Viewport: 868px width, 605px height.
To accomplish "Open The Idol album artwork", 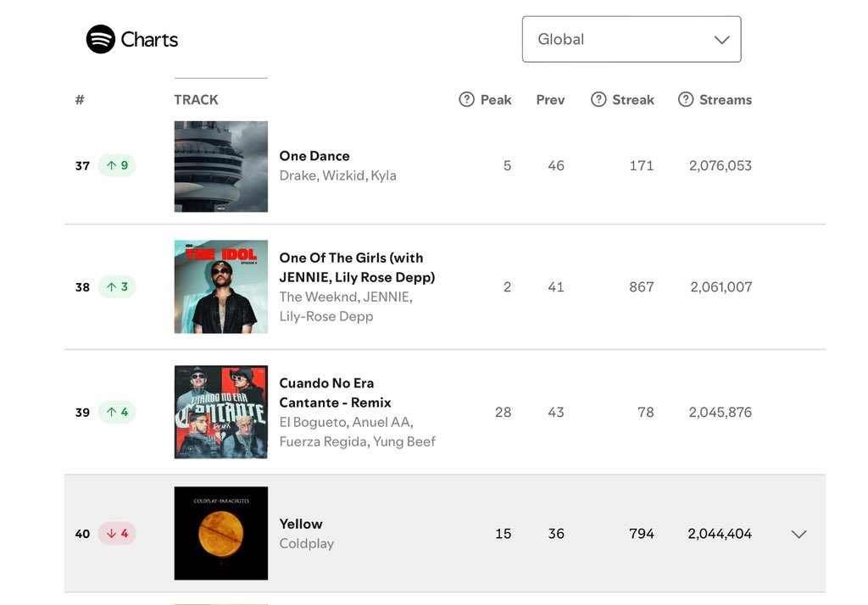I will (220, 286).
